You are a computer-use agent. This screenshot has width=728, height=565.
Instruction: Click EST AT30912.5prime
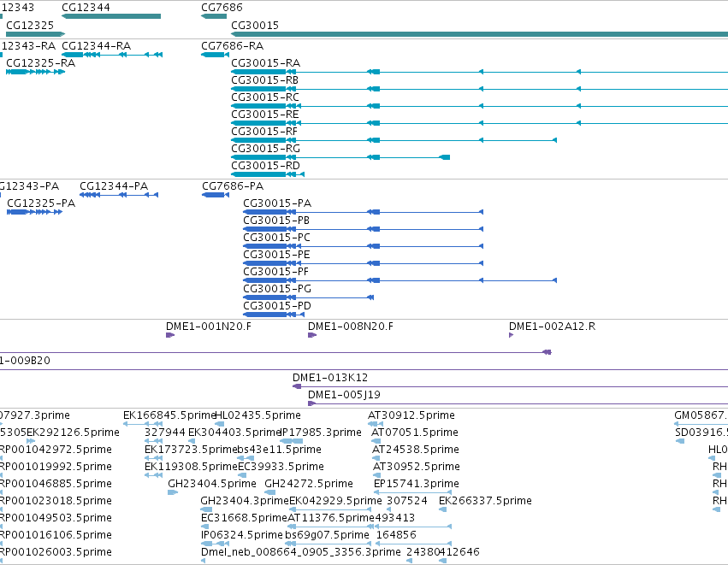coord(411,415)
